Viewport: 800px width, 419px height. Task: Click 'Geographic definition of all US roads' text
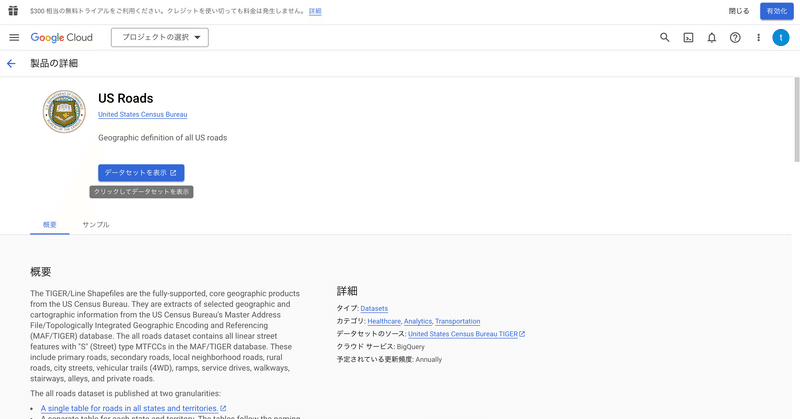(162, 138)
